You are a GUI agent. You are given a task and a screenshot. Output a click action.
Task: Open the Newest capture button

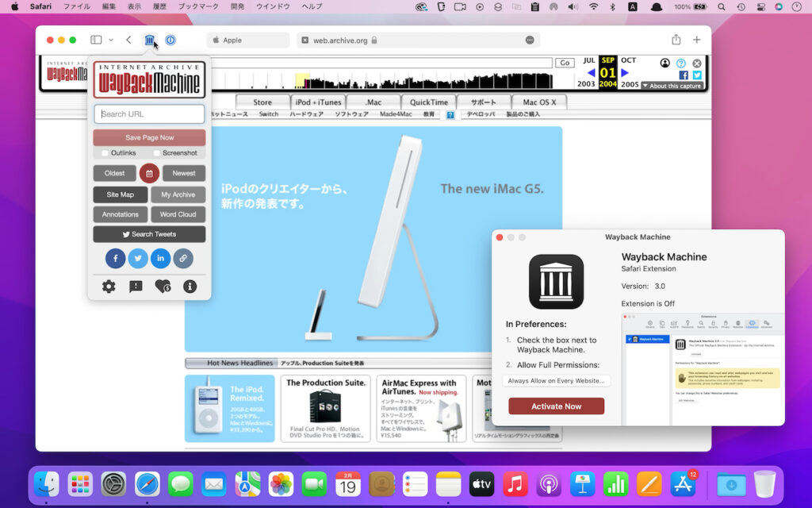pos(184,173)
